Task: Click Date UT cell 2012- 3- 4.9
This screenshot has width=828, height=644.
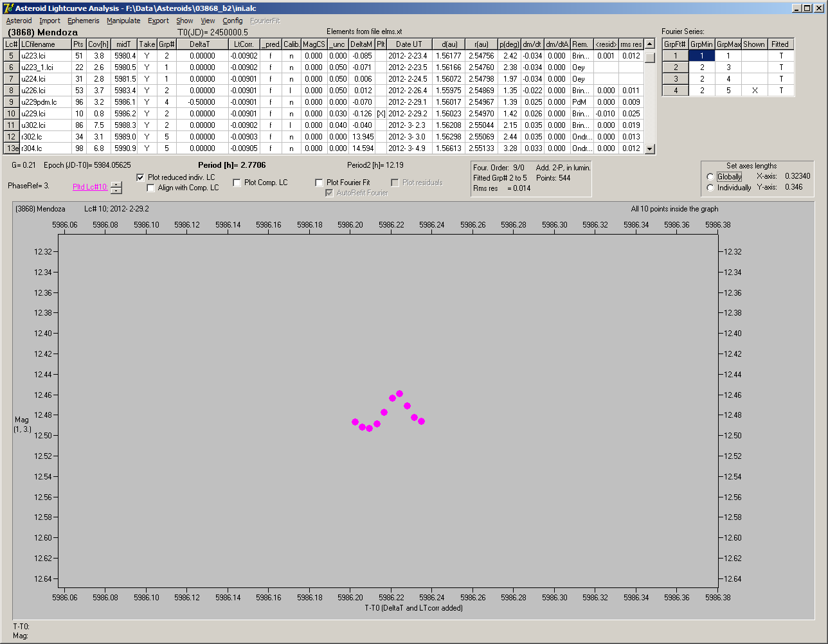Action: point(409,148)
